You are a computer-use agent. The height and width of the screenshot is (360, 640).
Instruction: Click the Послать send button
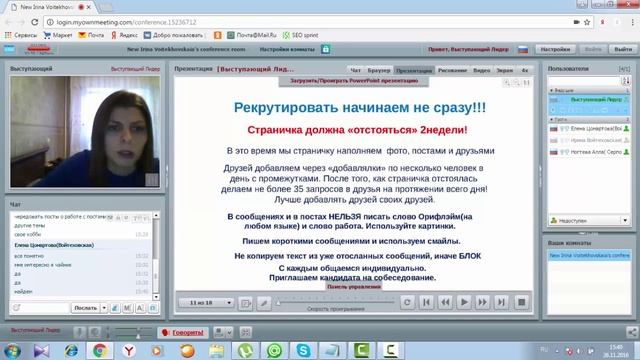(x=86, y=308)
